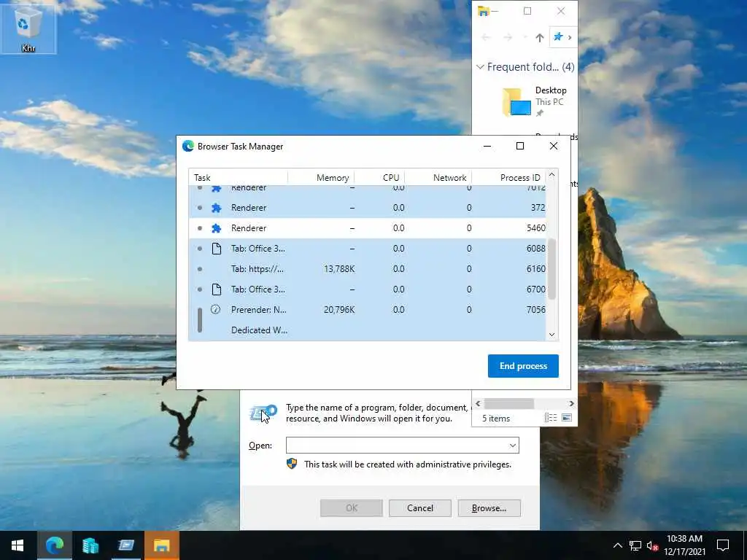
Task: Click the puzzle icon of Renderer 372
Action: [216, 208]
